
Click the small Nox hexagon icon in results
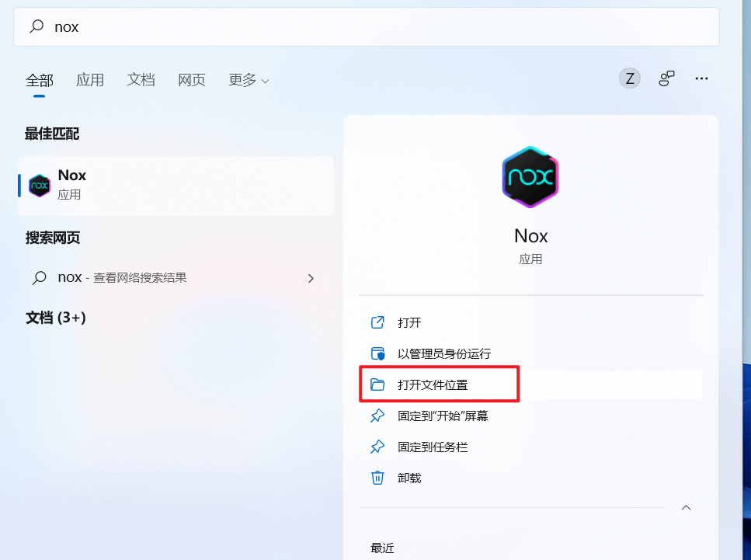tap(40, 186)
